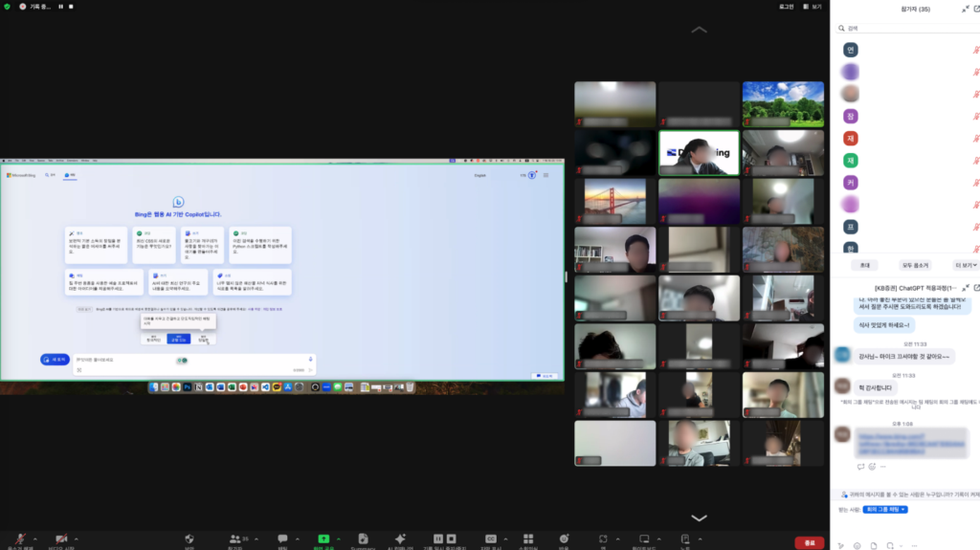The width and height of the screenshot is (980, 550).
Task: Click the red 종료 end meeting button
Action: point(809,542)
